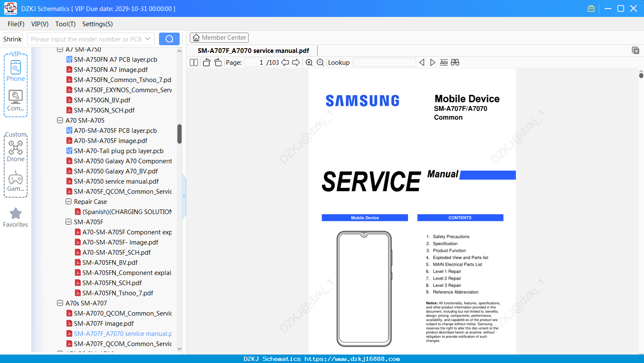This screenshot has width=644, height=363.
Task: Collapse the A70s SM-A707 folder
Action: click(60, 303)
